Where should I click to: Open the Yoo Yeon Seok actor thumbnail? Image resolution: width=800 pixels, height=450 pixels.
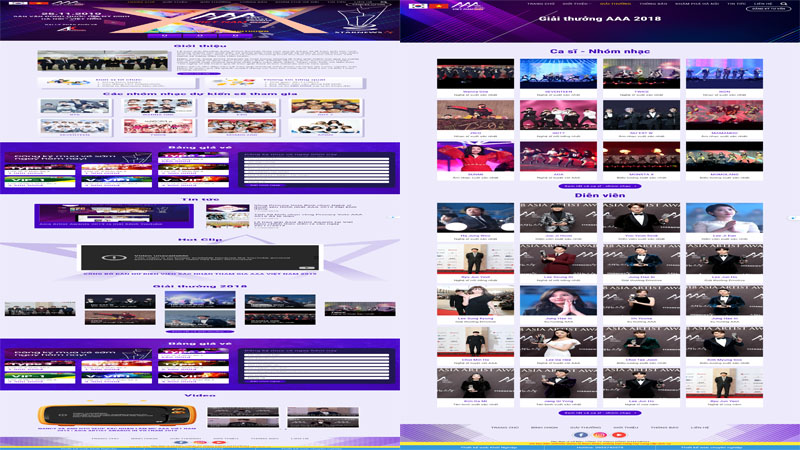[x=641, y=218]
